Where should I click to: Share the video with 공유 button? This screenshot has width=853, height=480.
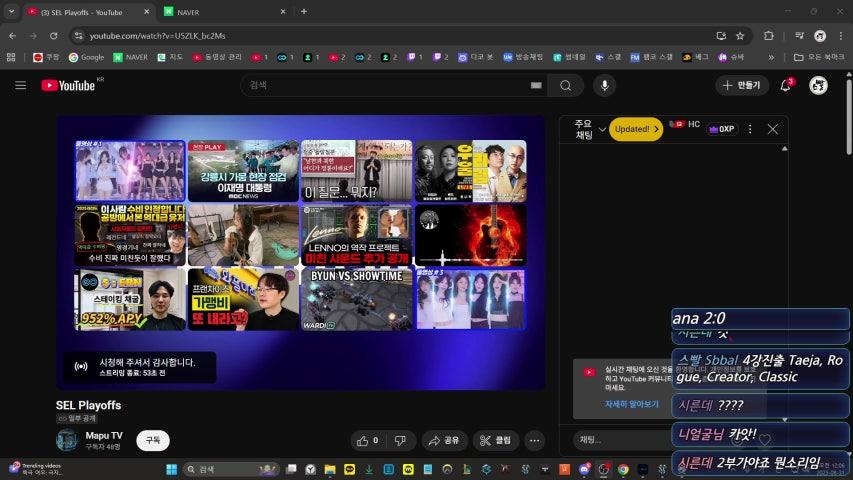click(444, 440)
